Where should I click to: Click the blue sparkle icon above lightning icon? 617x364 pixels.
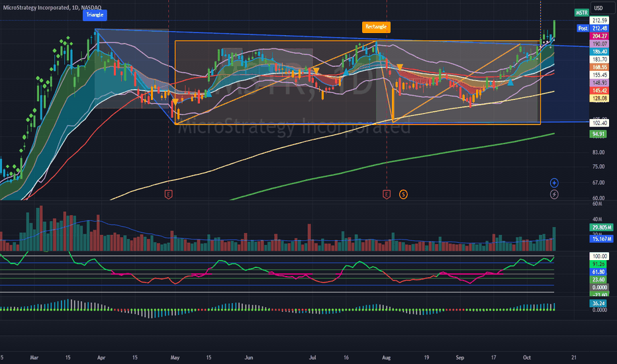(x=554, y=183)
